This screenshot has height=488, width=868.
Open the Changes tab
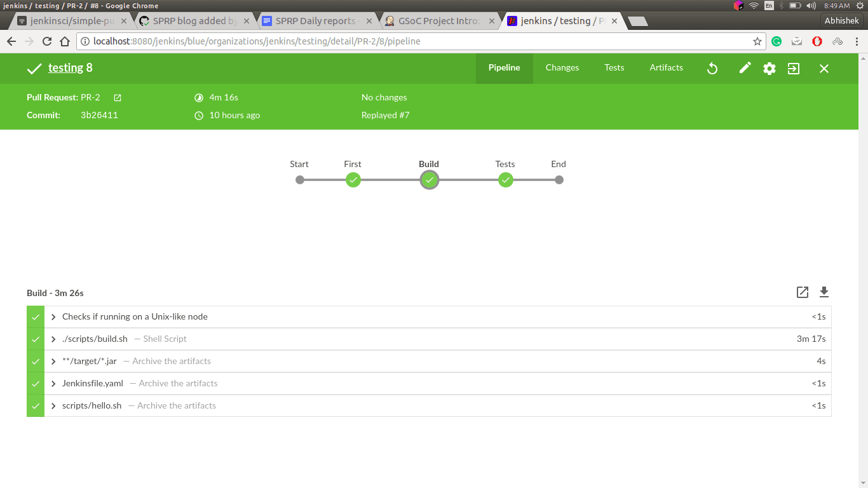[x=562, y=68]
